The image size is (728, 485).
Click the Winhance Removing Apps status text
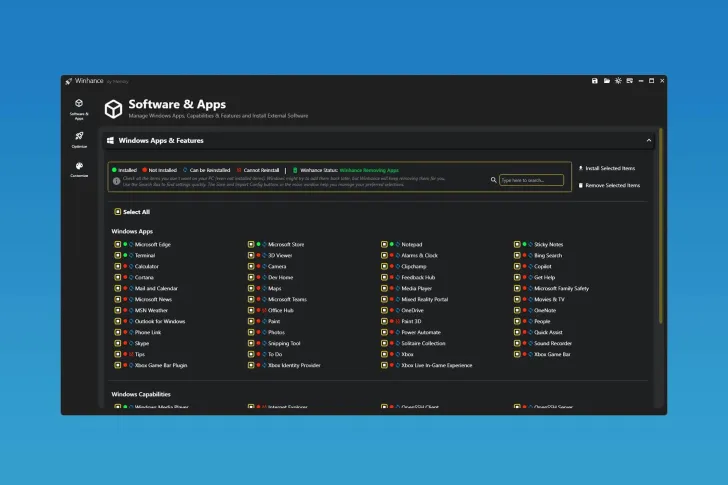(x=369, y=170)
